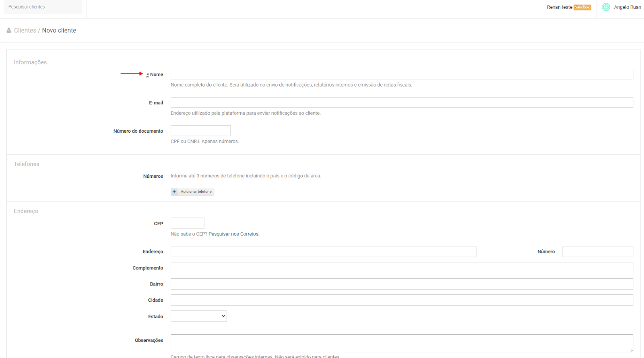Click inside the Observações text area
This screenshot has width=644, height=358.
[x=401, y=343]
